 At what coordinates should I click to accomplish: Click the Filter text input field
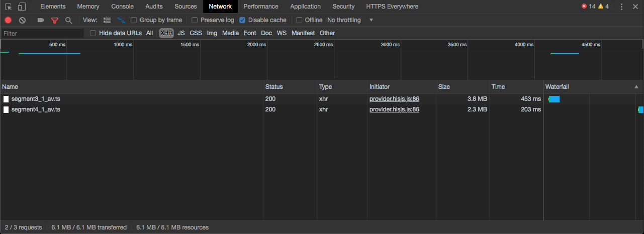coord(43,33)
